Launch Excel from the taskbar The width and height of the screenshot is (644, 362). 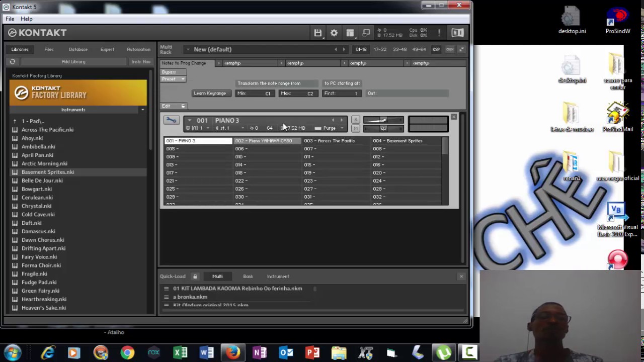[180, 352]
